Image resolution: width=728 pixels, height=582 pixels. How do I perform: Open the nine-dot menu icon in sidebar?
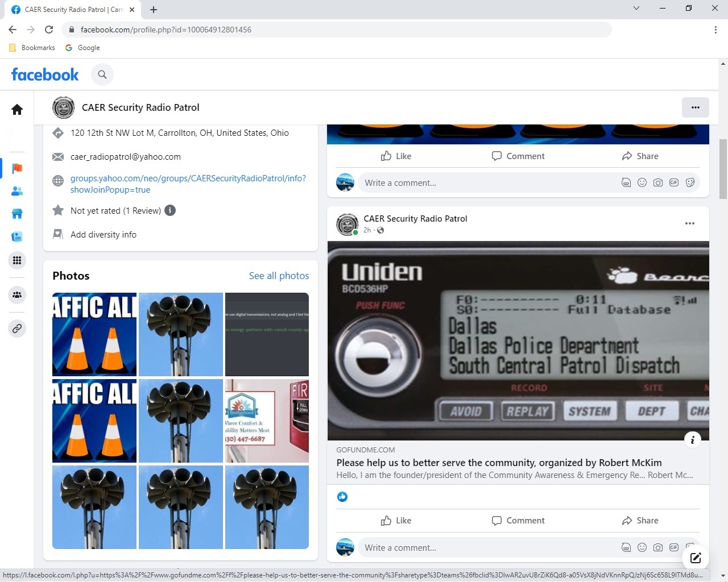pyautogui.click(x=17, y=260)
